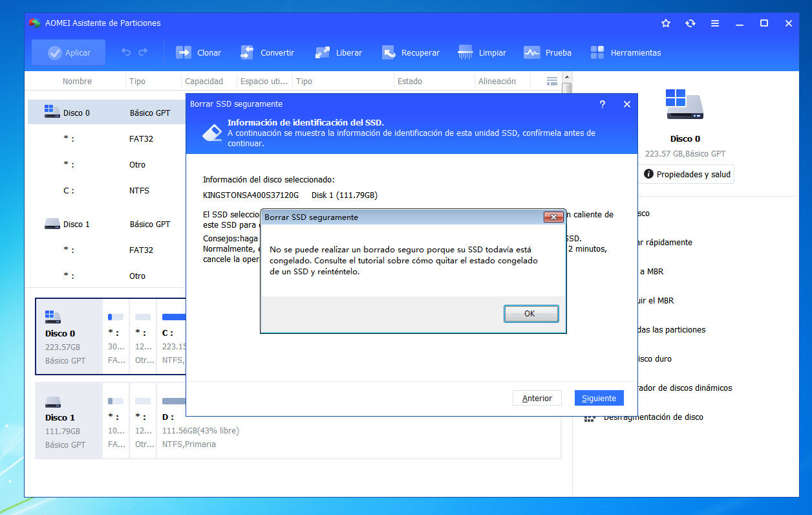Click the favorites star icon in title bar
The width and height of the screenshot is (812, 515).
(666, 23)
